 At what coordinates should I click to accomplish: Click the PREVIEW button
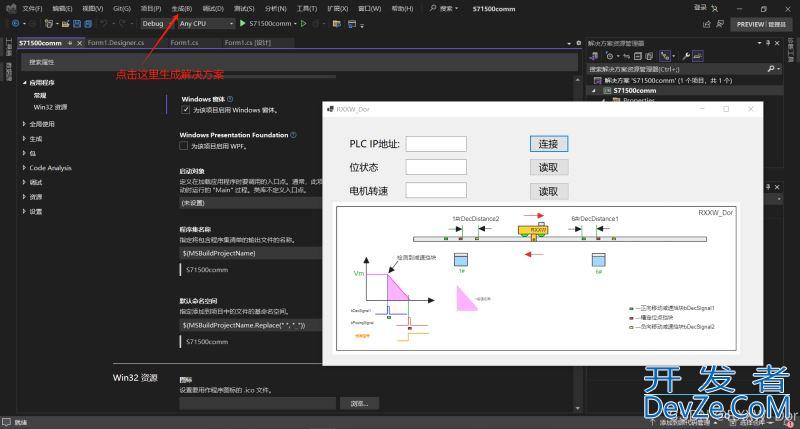pyautogui.click(x=761, y=24)
